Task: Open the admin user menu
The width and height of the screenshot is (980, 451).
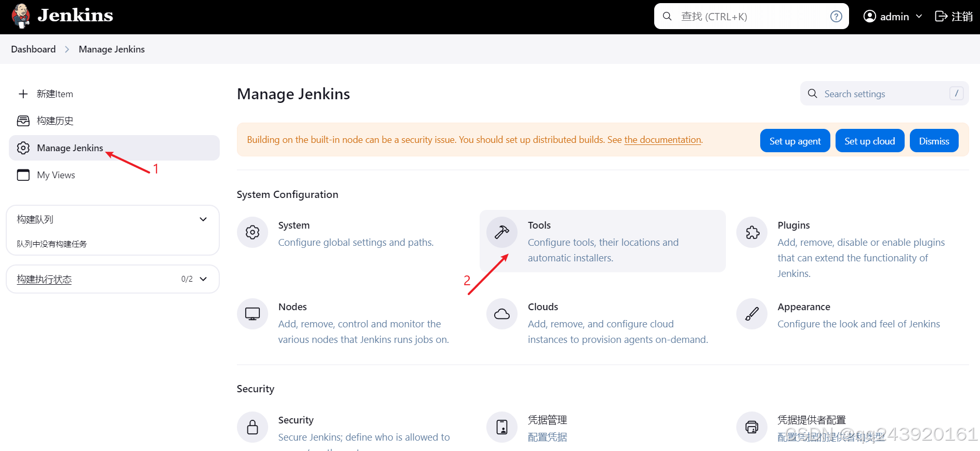Action: [x=892, y=16]
